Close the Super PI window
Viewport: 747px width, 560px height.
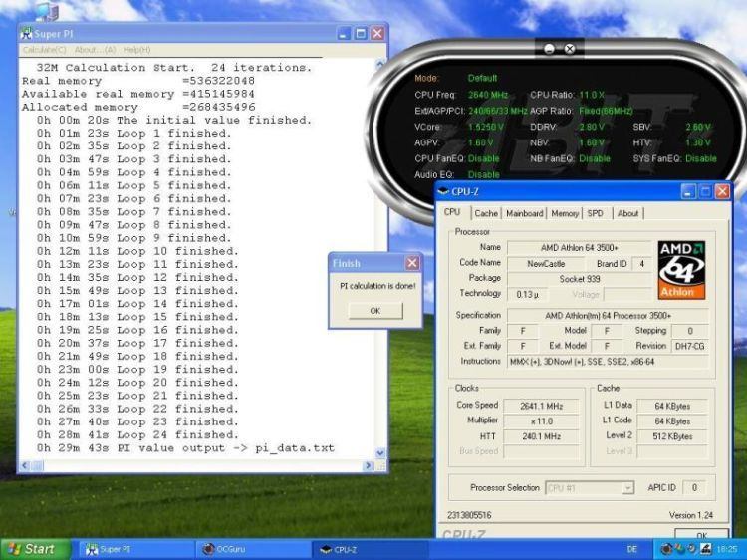(377, 33)
